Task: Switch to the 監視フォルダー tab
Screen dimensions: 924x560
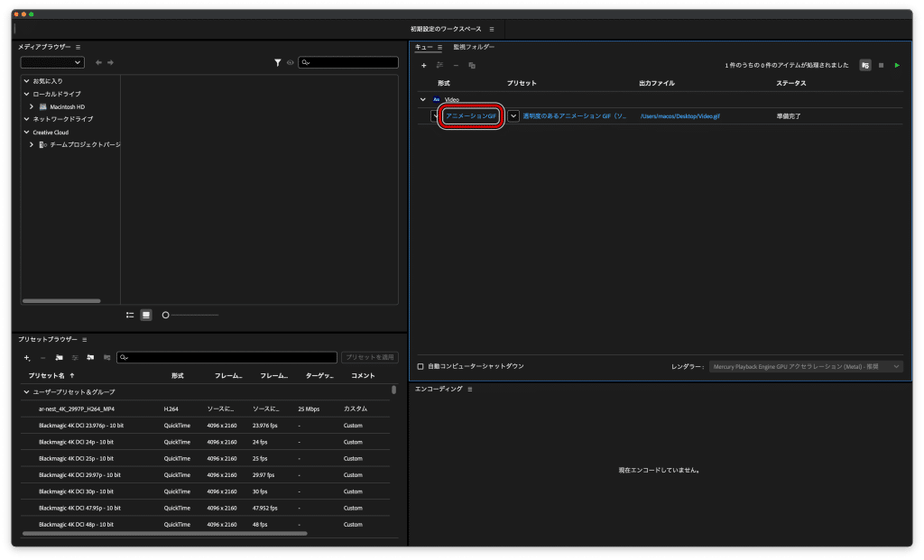Action: coord(474,47)
